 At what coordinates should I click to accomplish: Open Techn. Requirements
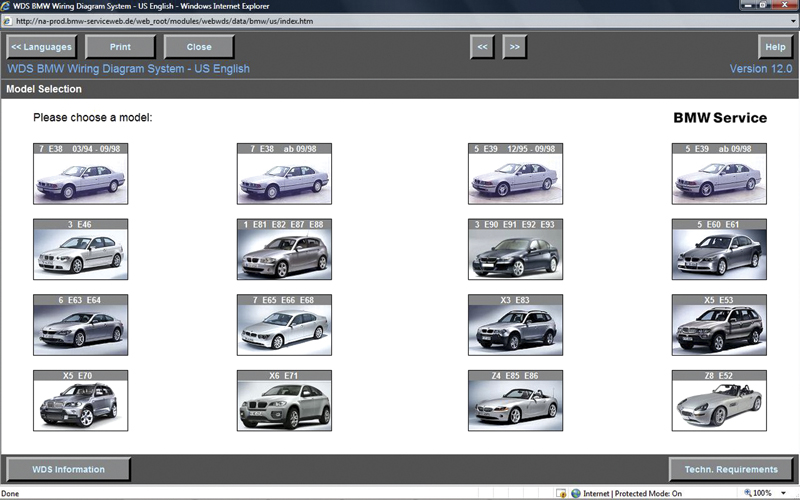731,469
